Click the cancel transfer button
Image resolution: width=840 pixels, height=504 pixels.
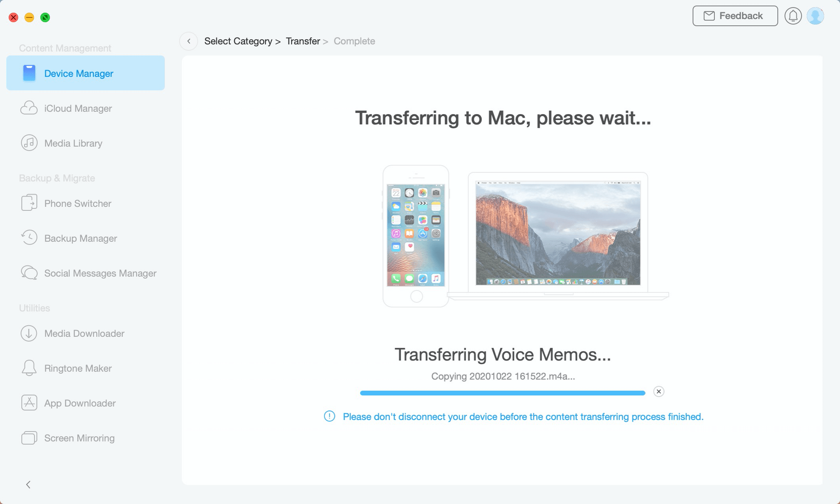point(658,392)
